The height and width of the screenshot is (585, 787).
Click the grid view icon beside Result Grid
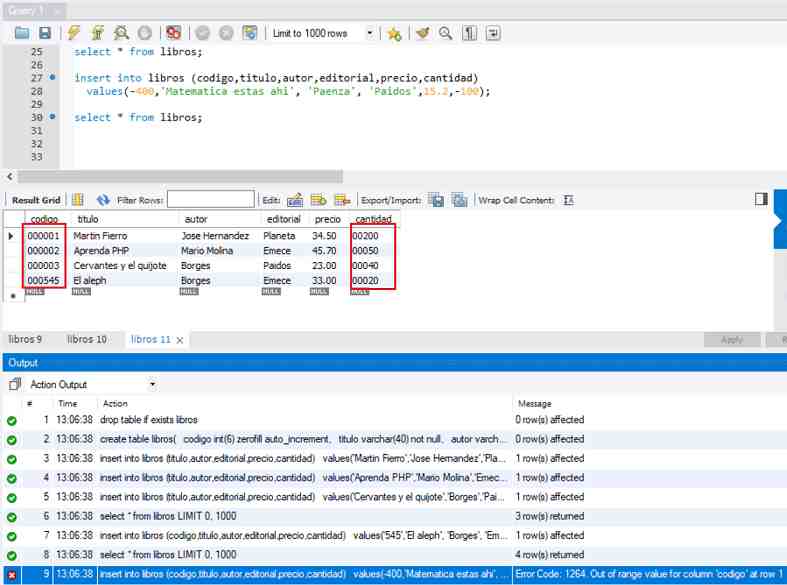click(77, 200)
